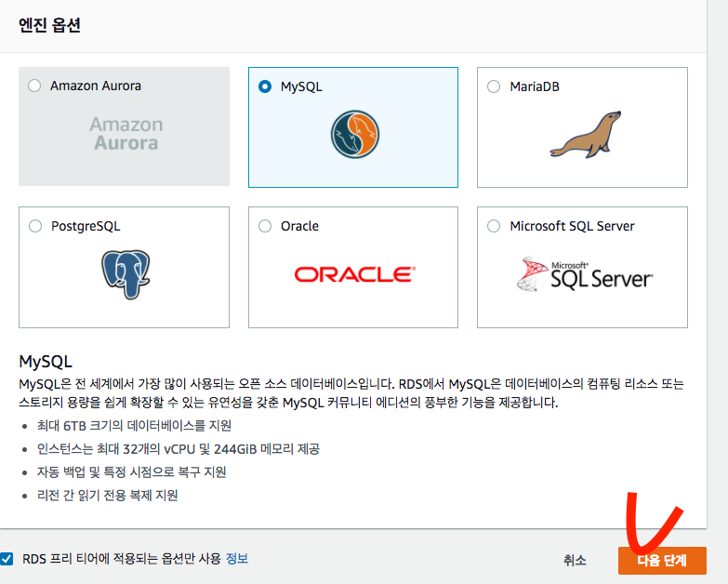Click the PostgreSQL elephant logo
Image resolution: width=728 pixels, height=584 pixels.
click(x=126, y=275)
